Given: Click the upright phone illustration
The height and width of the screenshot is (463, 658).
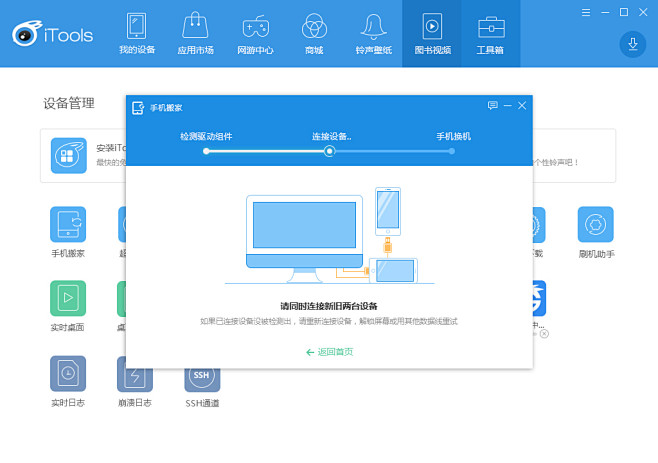Looking at the screenshot, I should [x=388, y=211].
